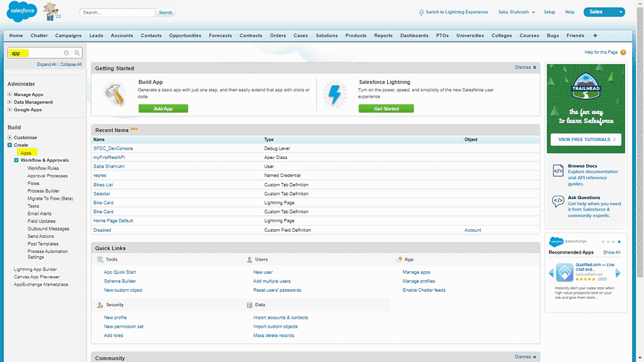Expand the Manage Apps tree node

[x=9, y=95]
